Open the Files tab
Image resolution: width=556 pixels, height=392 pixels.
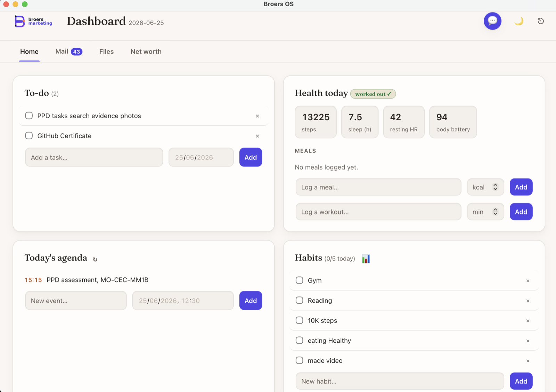pos(106,51)
